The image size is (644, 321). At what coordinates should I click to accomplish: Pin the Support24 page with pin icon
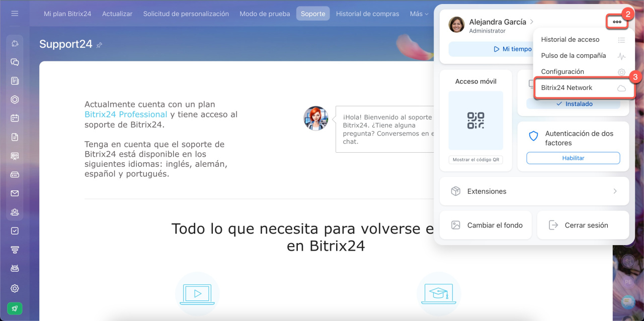[99, 45]
